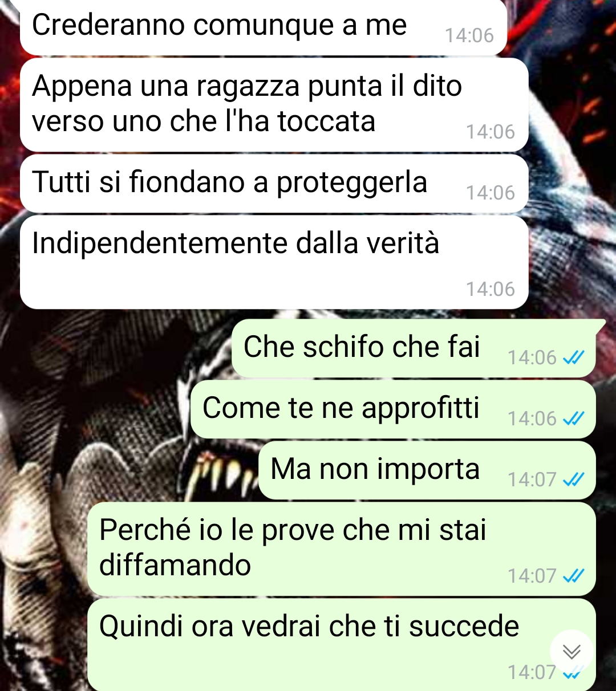The height and width of the screenshot is (691, 616).
Task: Tap the chat wallpaper beside 'Che schifo che fai'
Action: (114, 348)
